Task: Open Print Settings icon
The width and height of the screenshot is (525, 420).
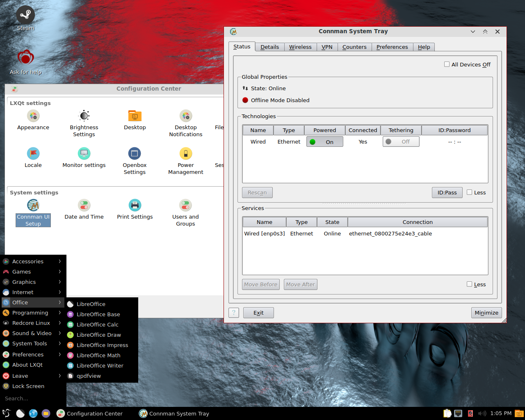Action: click(x=135, y=210)
